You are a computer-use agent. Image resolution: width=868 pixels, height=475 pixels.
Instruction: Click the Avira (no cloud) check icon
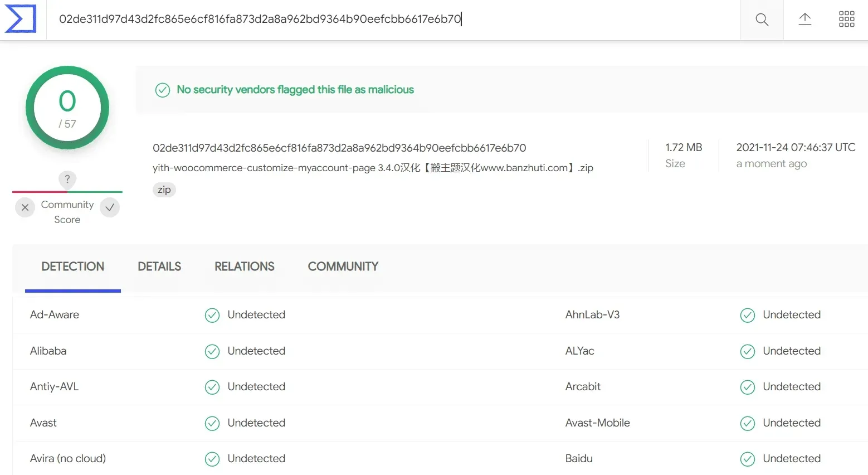(212, 459)
